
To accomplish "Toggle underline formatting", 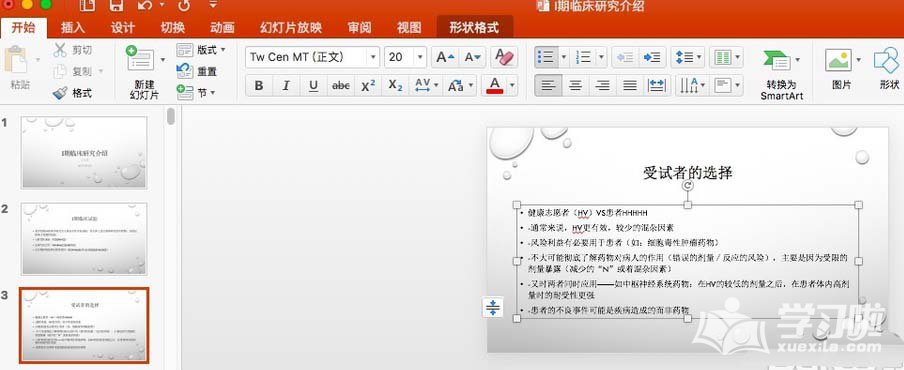I will click(x=313, y=86).
